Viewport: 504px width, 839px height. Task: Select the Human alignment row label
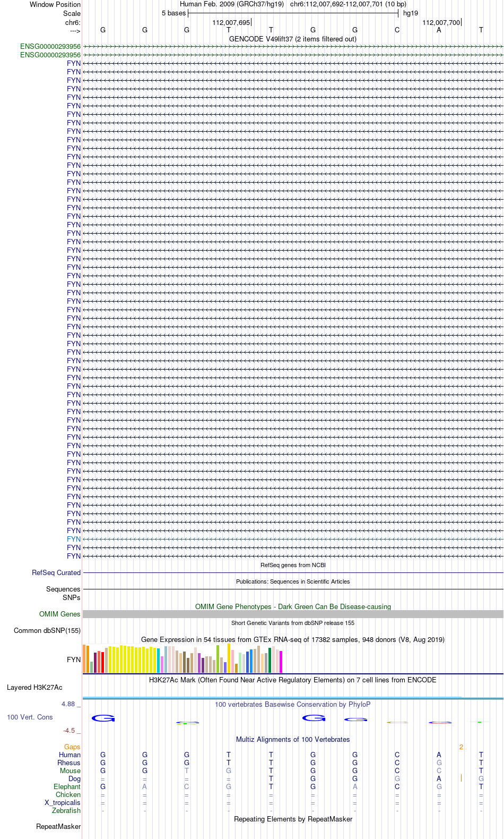tap(70, 755)
